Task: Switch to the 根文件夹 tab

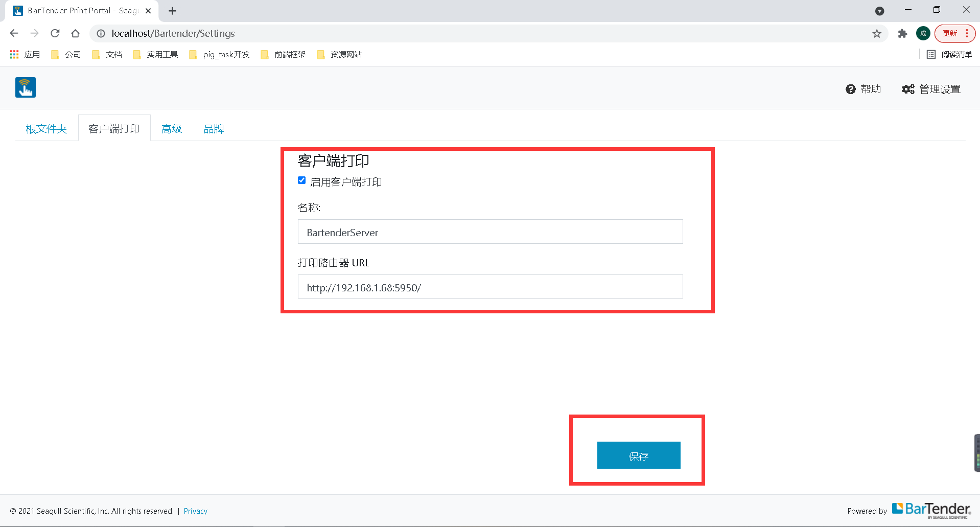Action: click(46, 129)
